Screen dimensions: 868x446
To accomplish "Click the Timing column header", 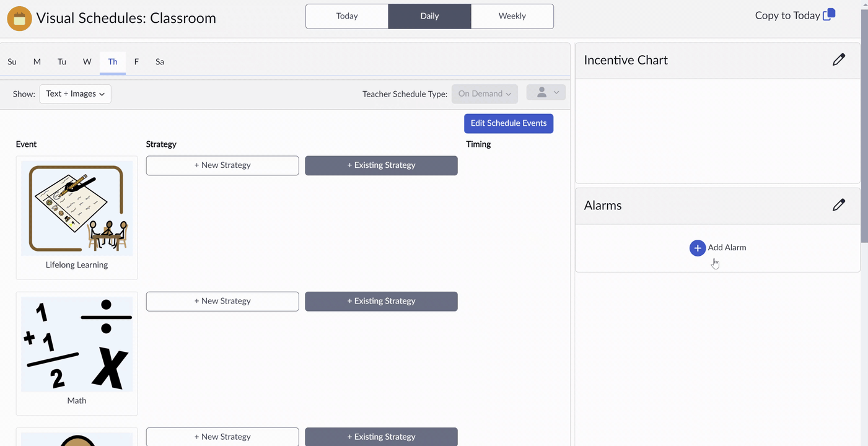I will click(x=478, y=144).
